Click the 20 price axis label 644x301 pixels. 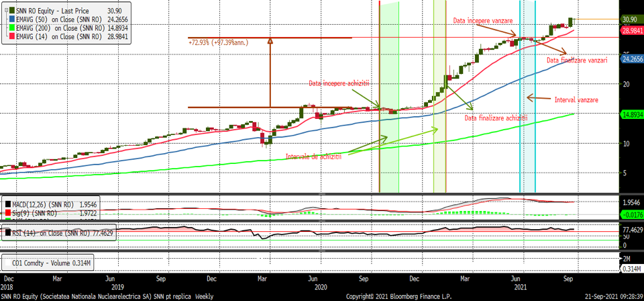pyautogui.click(x=627, y=84)
